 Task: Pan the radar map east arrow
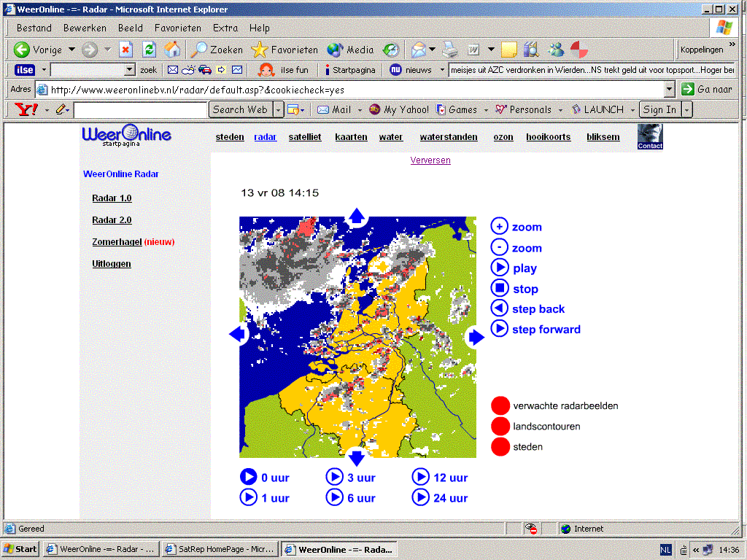point(476,337)
